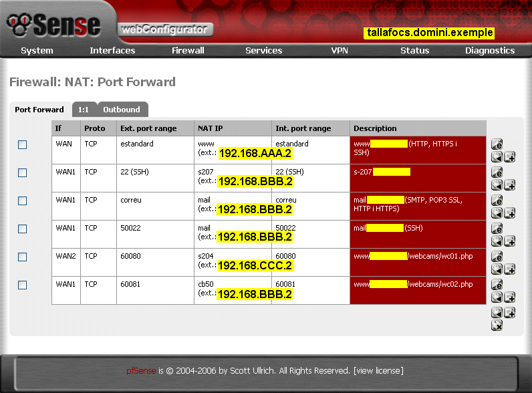The width and height of the screenshot is (532, 393).
Task: Select the Port Forward tab
Action: point(39,110)
